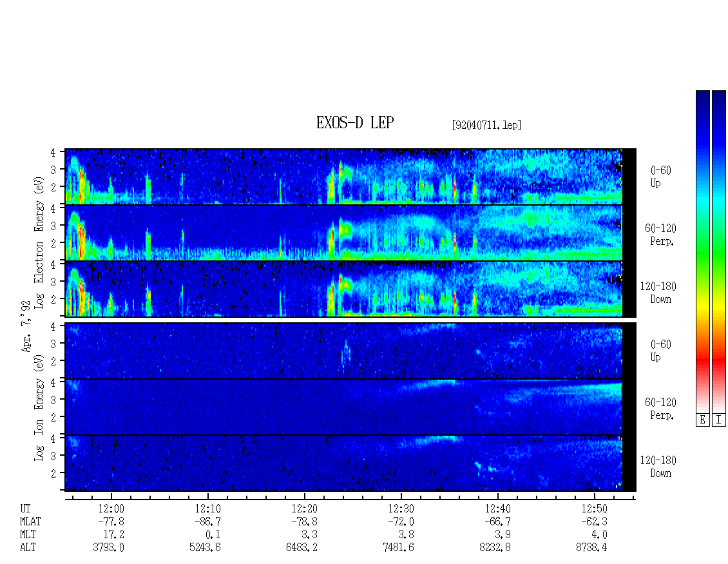Viewport: 728px width, 564px height.
Task: Click the MLT value 3.9
Action: click(x=503, y=535)
